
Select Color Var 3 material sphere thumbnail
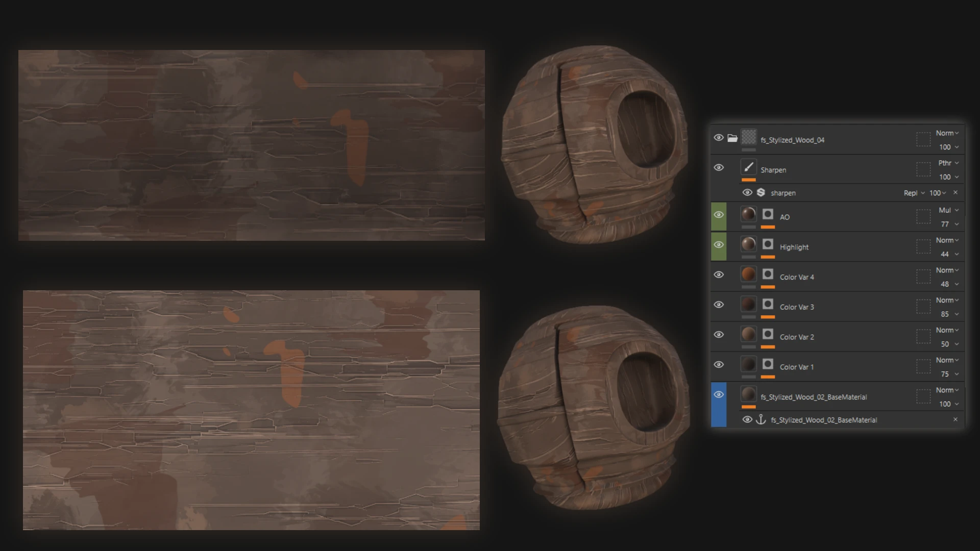click(x=748, y=304)
